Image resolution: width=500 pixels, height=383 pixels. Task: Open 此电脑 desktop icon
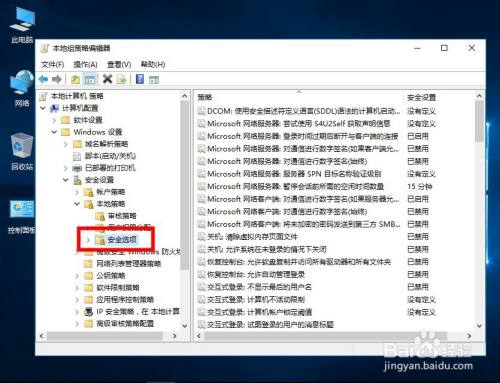pyautogui.click(x=22, y=25)
